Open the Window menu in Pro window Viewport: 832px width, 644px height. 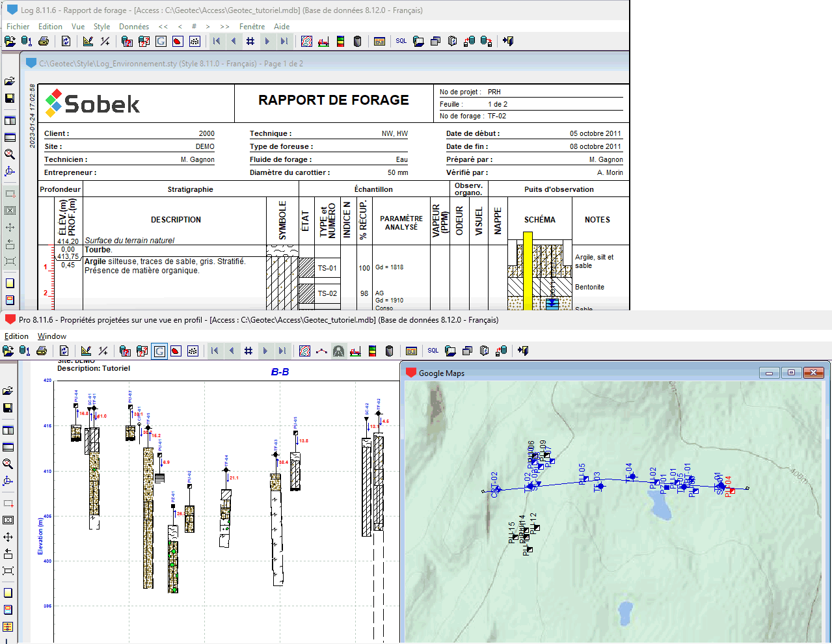tap(52, 336)
